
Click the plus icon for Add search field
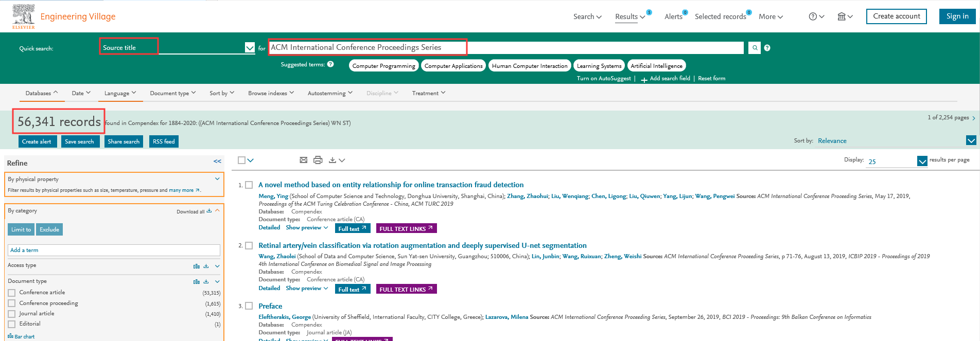click(x=644, y=79)
